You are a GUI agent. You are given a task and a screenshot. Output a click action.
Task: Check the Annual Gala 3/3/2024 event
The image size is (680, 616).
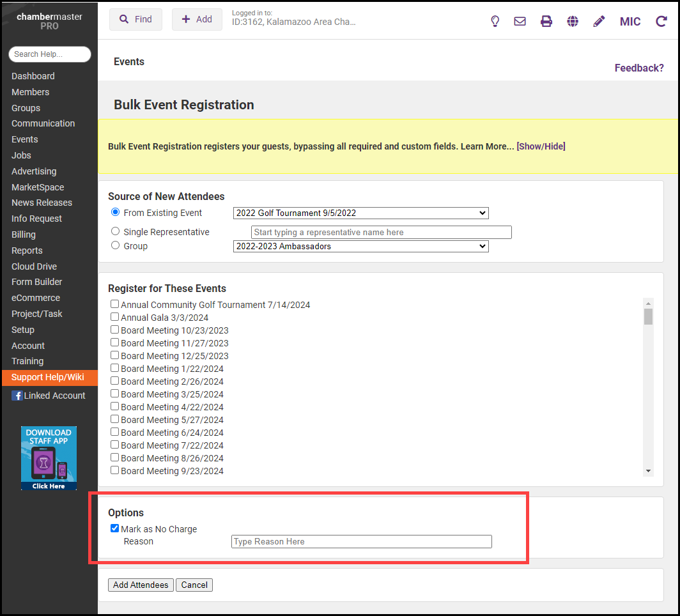(115, 317)
